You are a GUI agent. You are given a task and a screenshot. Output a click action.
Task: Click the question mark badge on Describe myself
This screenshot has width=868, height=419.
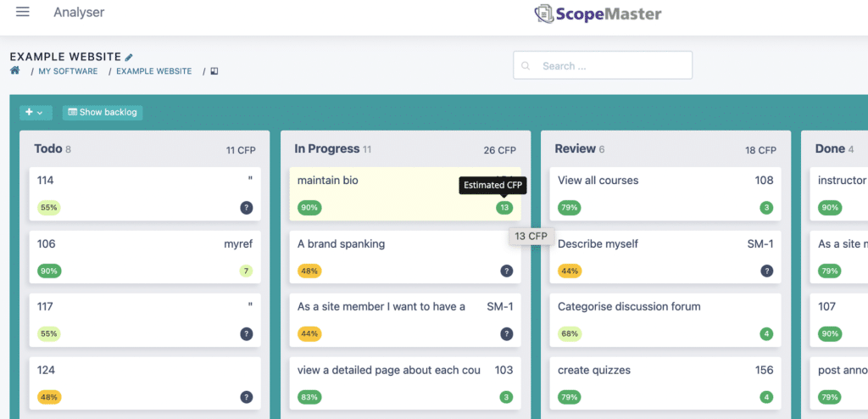click(766, 271)
